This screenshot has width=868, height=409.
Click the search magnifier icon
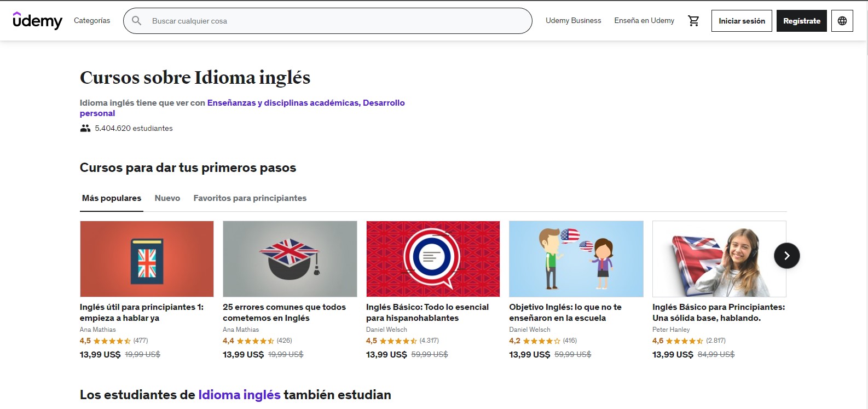(x=137, y=21)
